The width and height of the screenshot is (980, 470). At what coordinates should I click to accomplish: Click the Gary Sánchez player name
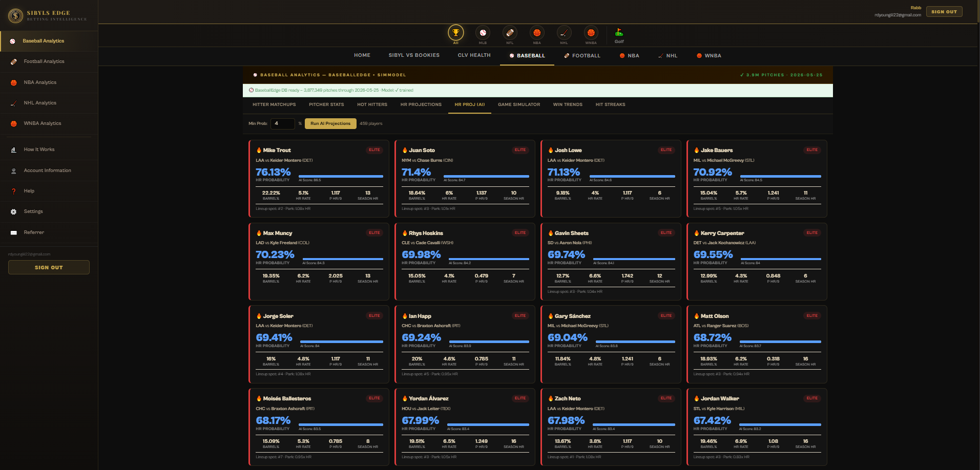coord(573,316)
